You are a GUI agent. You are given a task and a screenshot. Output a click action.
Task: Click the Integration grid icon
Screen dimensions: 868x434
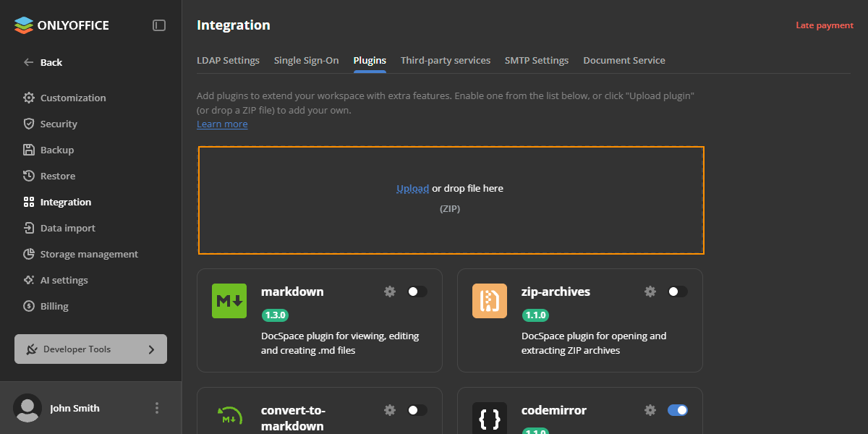coord(29,202)
